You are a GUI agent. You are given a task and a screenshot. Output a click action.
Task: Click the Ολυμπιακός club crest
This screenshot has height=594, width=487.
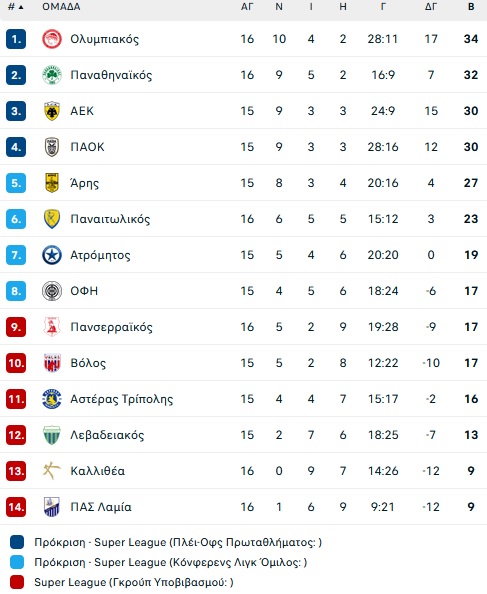point(52,39)
